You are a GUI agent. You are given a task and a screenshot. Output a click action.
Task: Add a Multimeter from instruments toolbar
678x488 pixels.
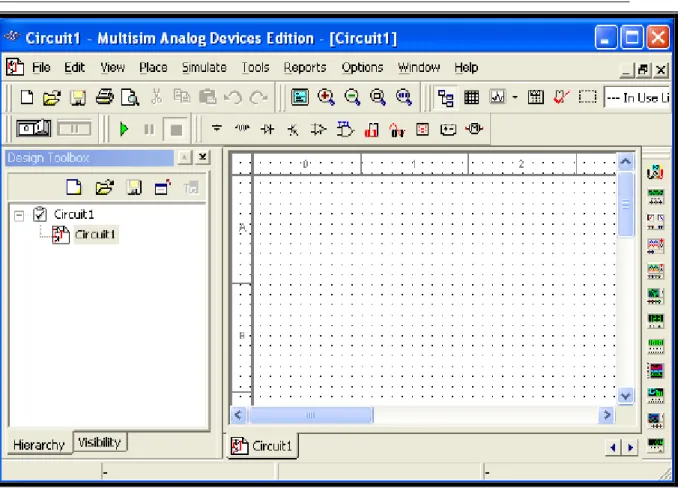pos(656,172)
